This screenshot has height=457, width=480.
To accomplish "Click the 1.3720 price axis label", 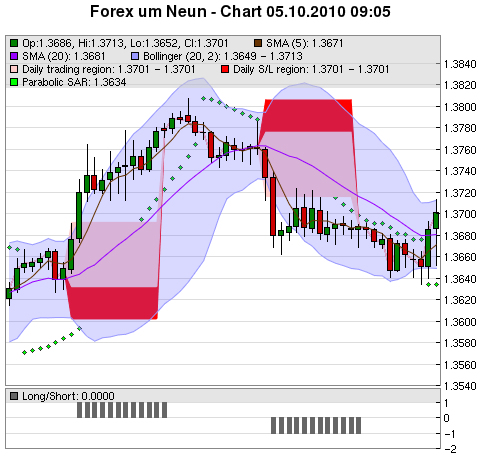I will pyautogui.click(x=460, y=193).
